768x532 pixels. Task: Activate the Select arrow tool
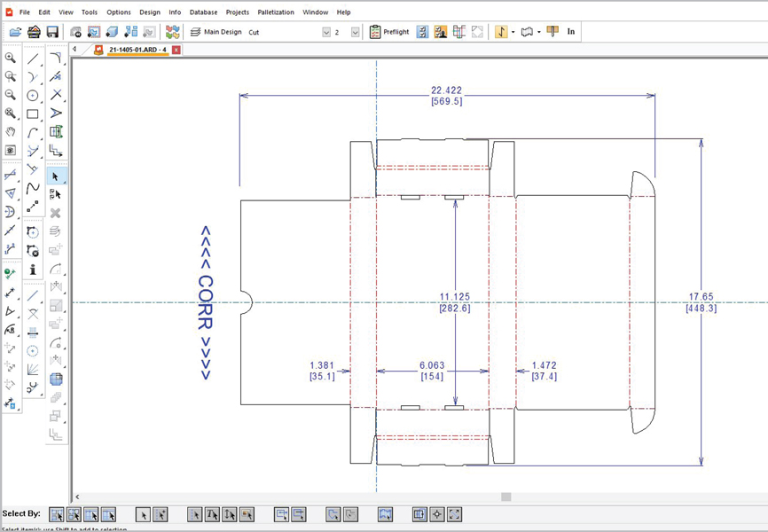[56, 176]
